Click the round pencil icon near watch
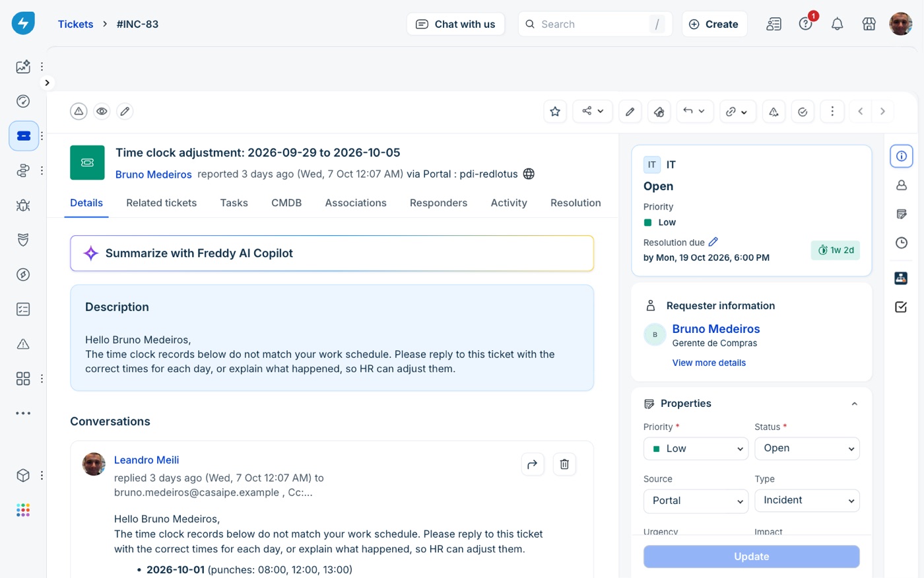 click(125, 112)
